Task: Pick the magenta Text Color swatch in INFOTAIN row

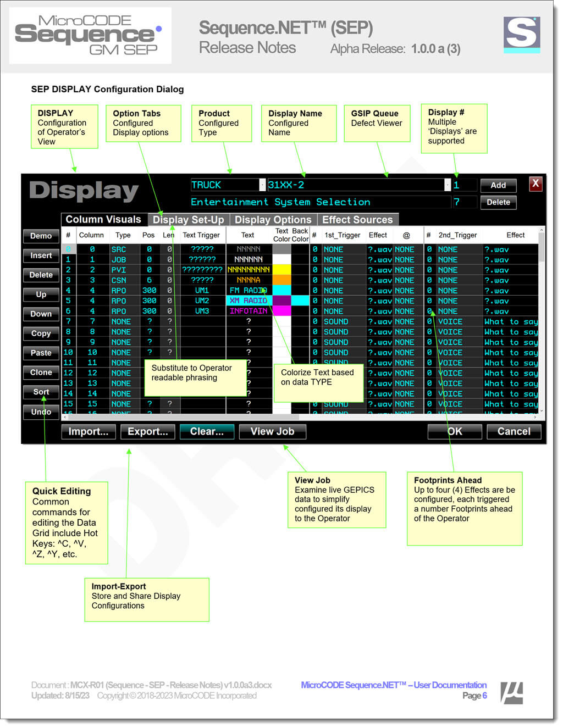Action: point(281,311)
